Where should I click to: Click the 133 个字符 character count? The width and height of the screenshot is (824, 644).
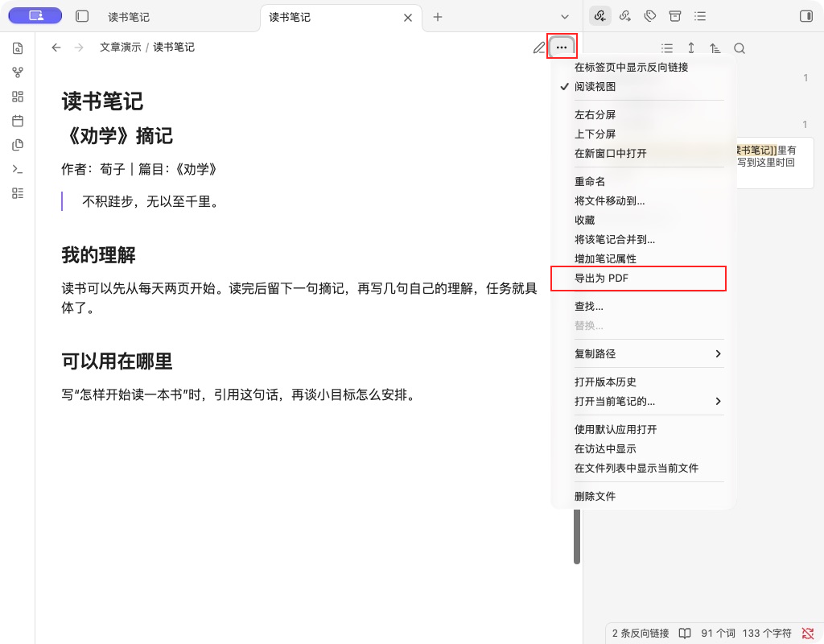[x=767, y=634]
